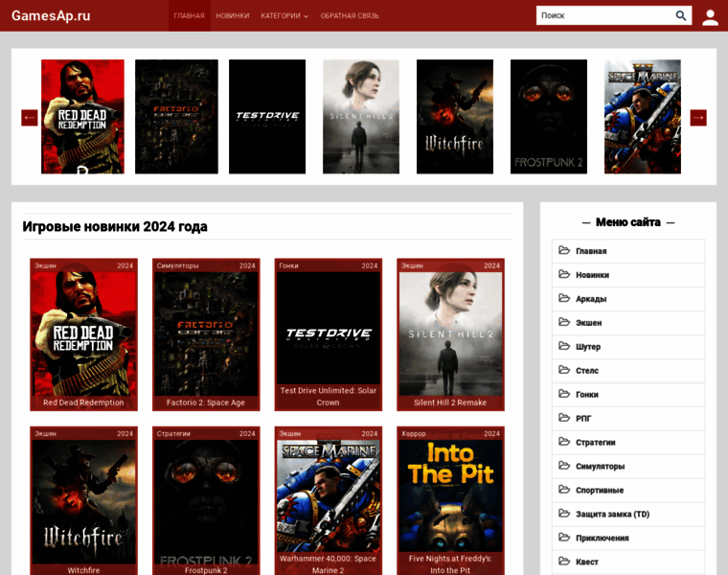Click Witchfire card title text
Screen dimensions: 728x575
coord(83,570)
